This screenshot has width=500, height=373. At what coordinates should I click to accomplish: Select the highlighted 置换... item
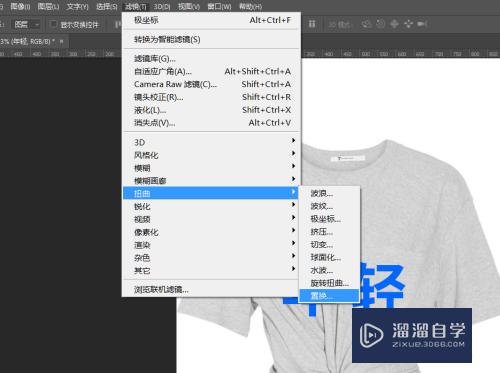(329, 296)
